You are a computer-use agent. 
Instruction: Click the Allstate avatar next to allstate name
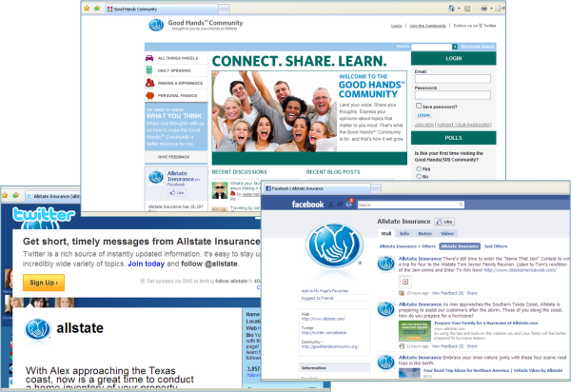[37, 329]
